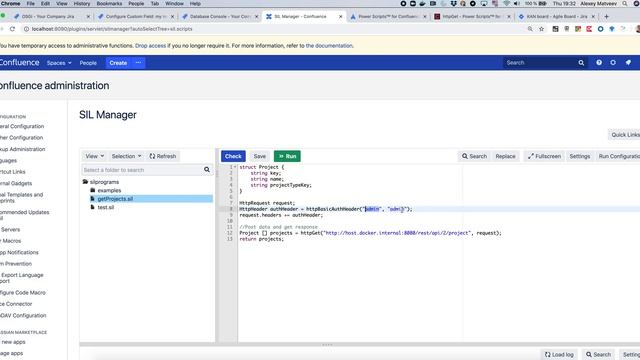
Task: Open the examples folder
Action: point(109,191)
